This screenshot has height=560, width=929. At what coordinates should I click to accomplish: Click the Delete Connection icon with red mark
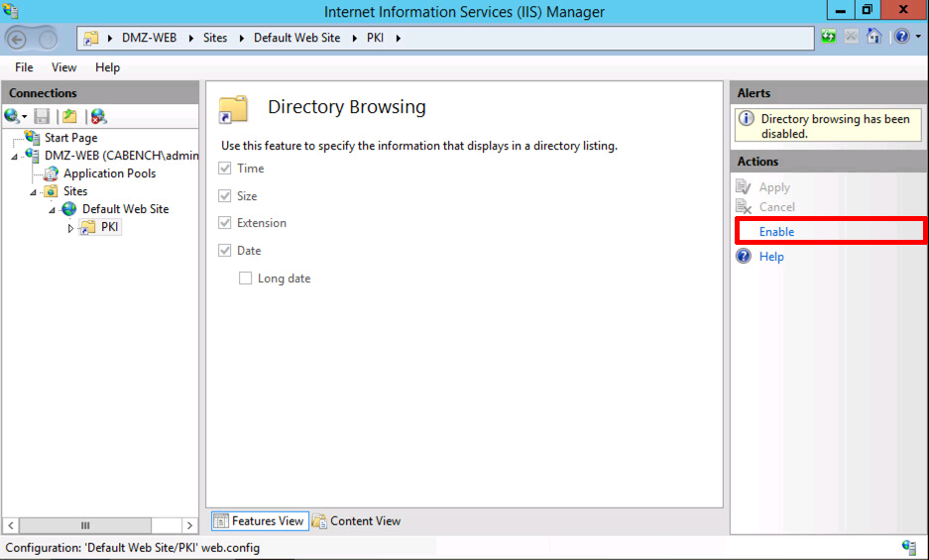pos(98,116)
